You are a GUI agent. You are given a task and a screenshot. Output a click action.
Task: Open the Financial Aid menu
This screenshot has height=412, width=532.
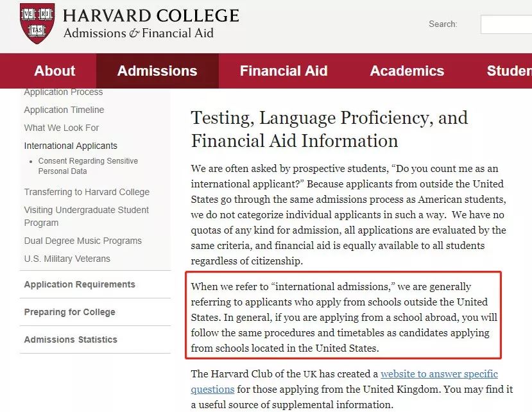tap(284, 71)
